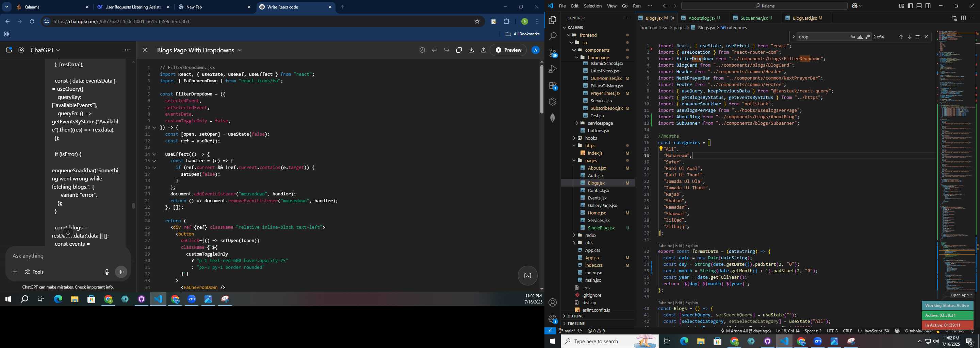This screenshot has width=980, height=348.
Task: Click main* branch in status bar
Action: click(567, 331)
